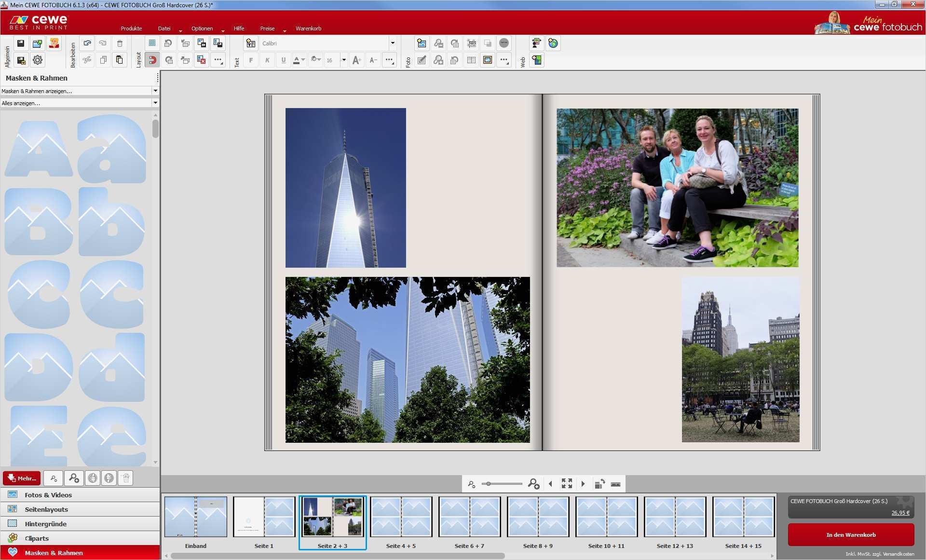Click the red Mehr... button
Screen dimensions: 926x560
22,478
